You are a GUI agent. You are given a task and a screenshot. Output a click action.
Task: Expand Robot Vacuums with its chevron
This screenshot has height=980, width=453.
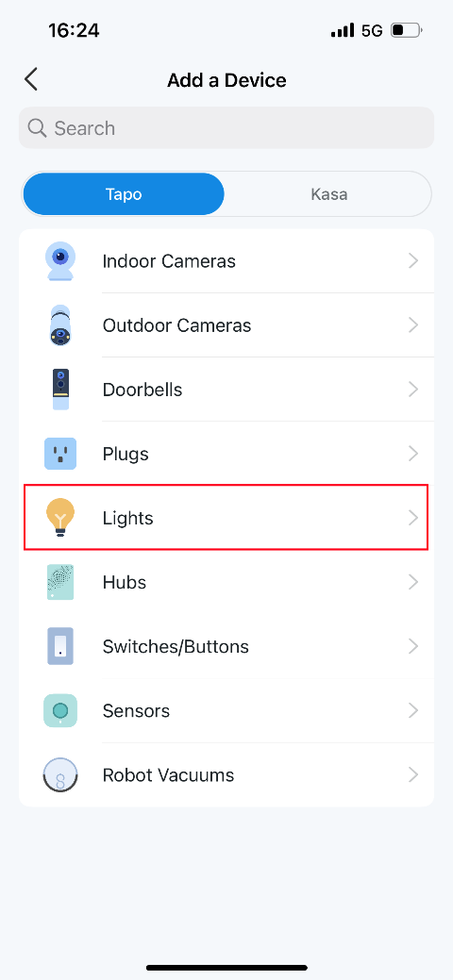point(413,775)
